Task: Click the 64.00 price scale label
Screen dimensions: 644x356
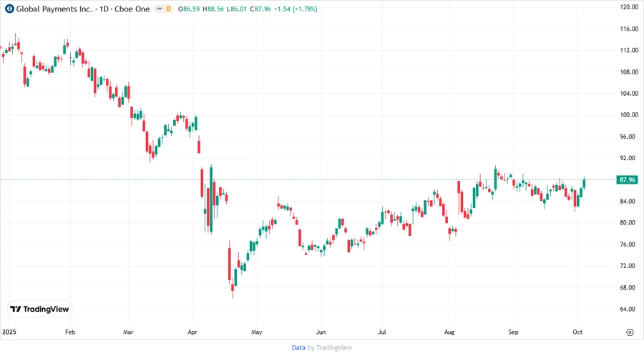Action: 629,309
